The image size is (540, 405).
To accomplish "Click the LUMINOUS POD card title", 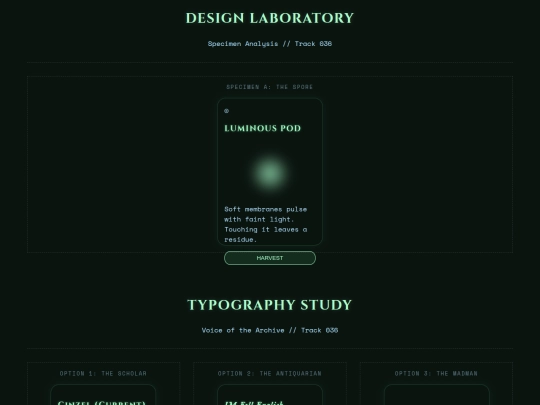I will (262, 128).
